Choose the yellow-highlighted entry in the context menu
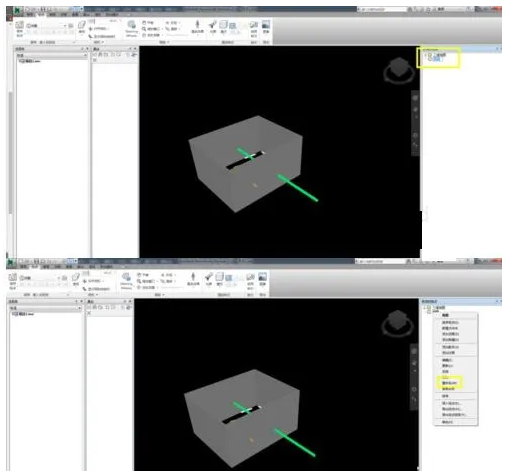This screenshot has width=507, height=476. coord(450,383)
